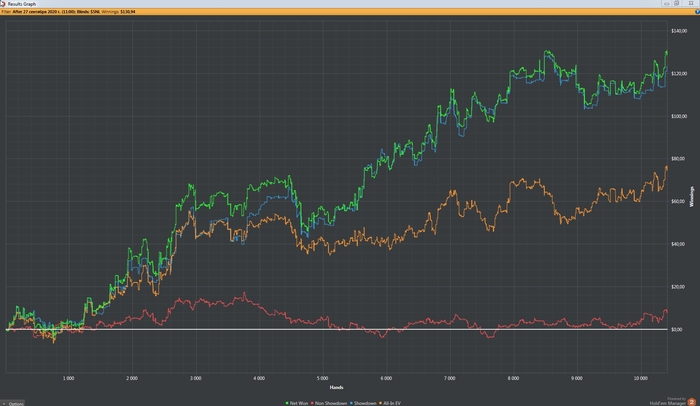Click the 10 000 hands axis label
This screenshot has width=700, height=406.
641,378
